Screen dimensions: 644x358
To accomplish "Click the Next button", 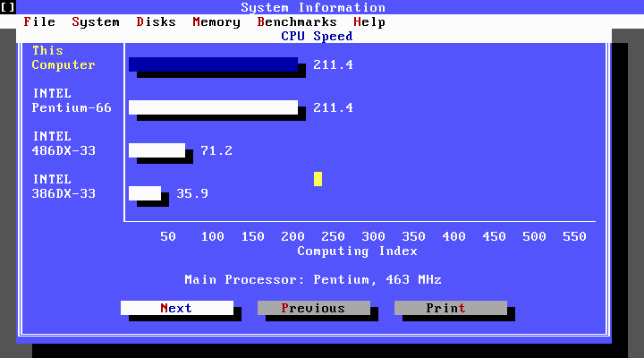I will pyautogui.click(x=177, y=308).
